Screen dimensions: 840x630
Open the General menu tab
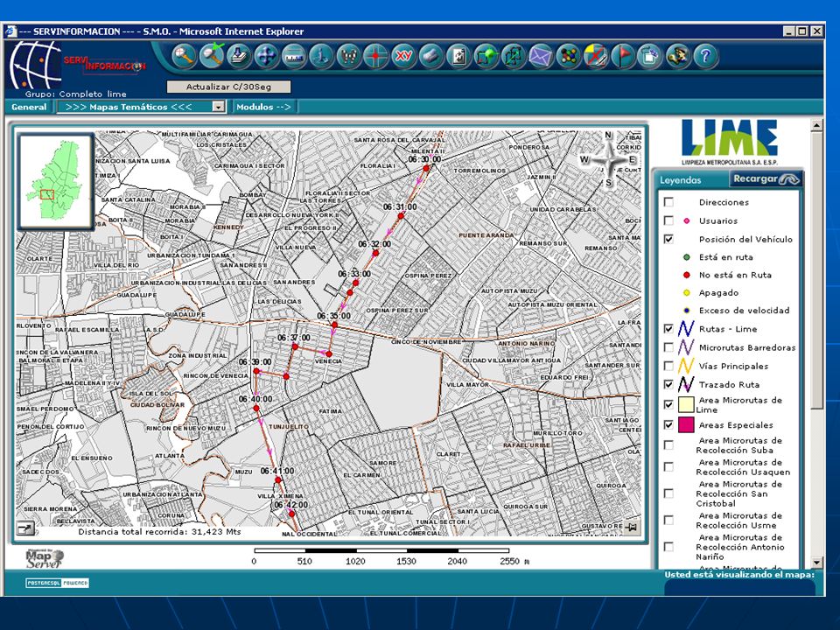point(29,107)
